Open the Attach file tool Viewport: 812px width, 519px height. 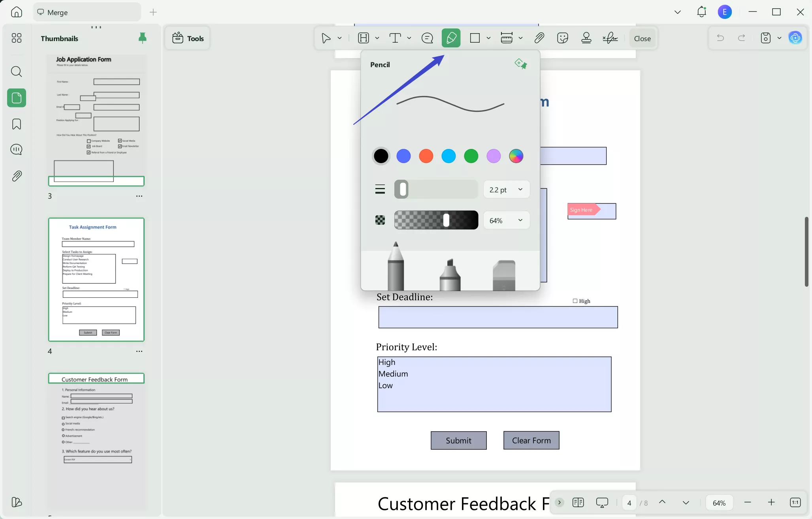pyautogui.click(x=539, y=38)
